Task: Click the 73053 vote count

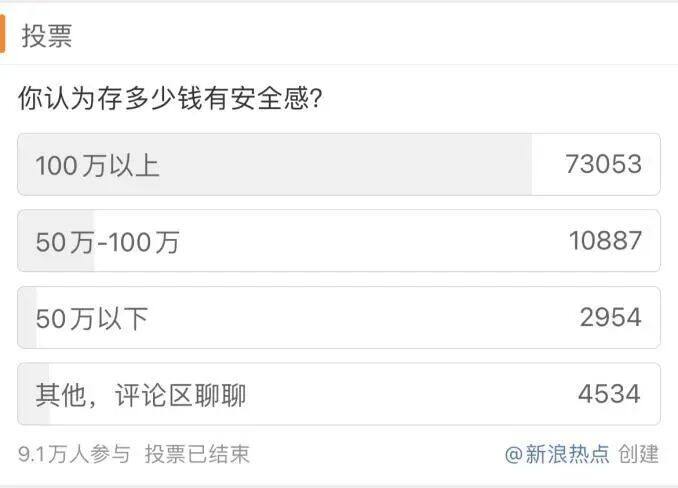Action: pyautogui.click(x=603, y=165)
